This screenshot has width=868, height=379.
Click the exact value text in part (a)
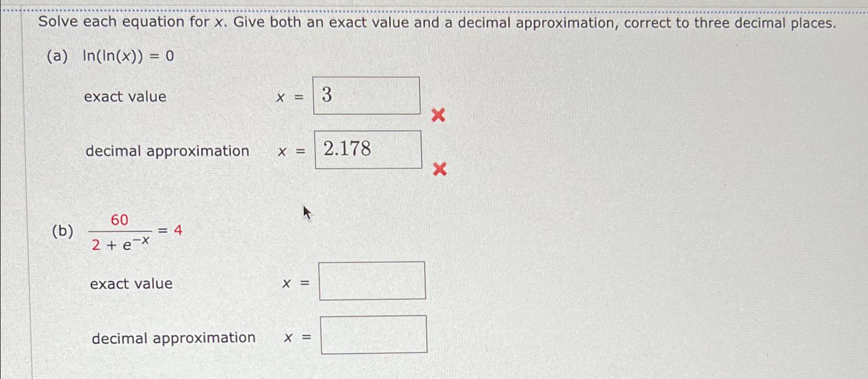click(124, 97)
